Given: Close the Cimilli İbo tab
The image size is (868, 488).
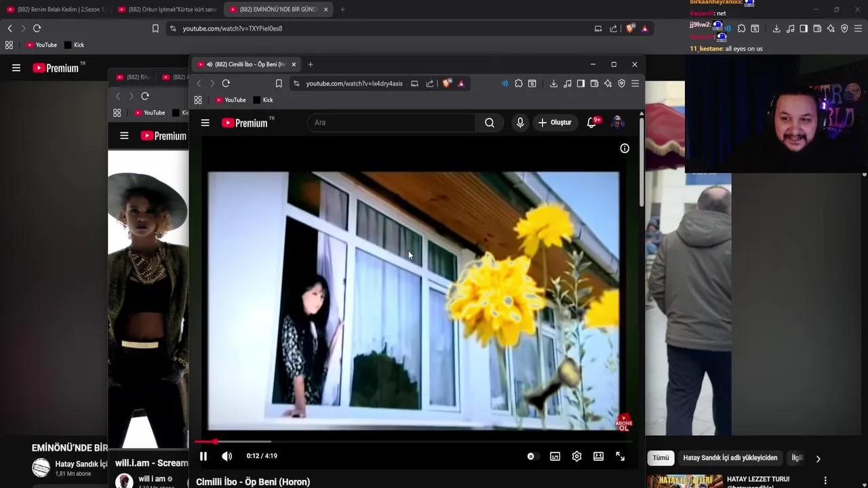Looking at the screenshot, I should tap(294, 64).
